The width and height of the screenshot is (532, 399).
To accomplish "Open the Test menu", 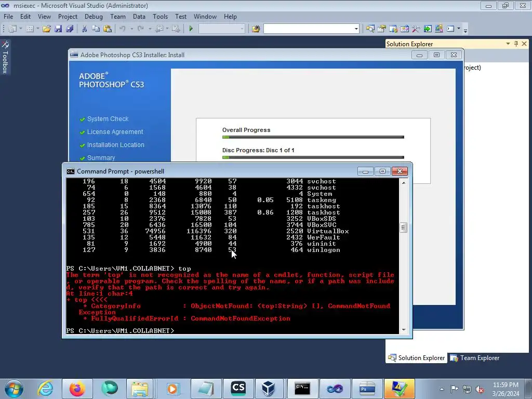I will click(x=180, y=16).
